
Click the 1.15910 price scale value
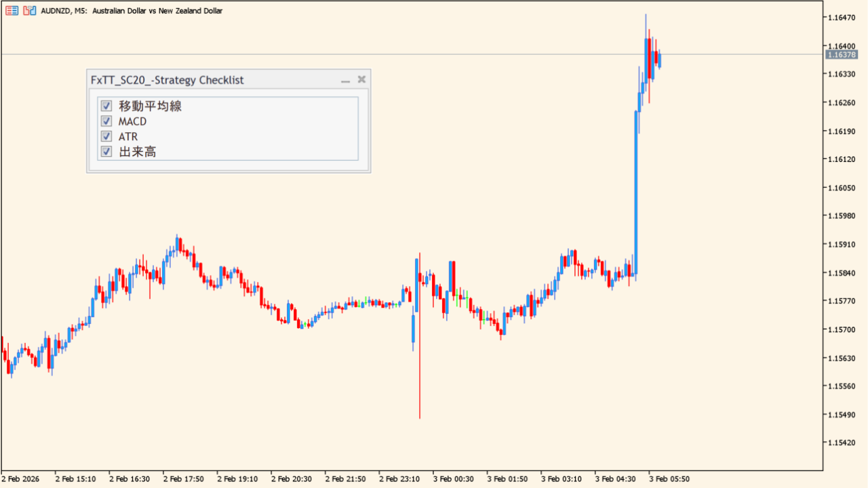click(x=842, y=245)
